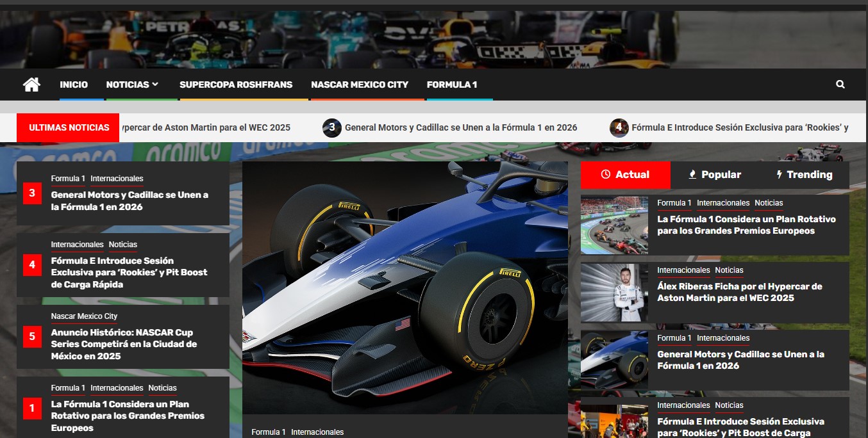Click the Inicio menu item

[x=74, y=85]
